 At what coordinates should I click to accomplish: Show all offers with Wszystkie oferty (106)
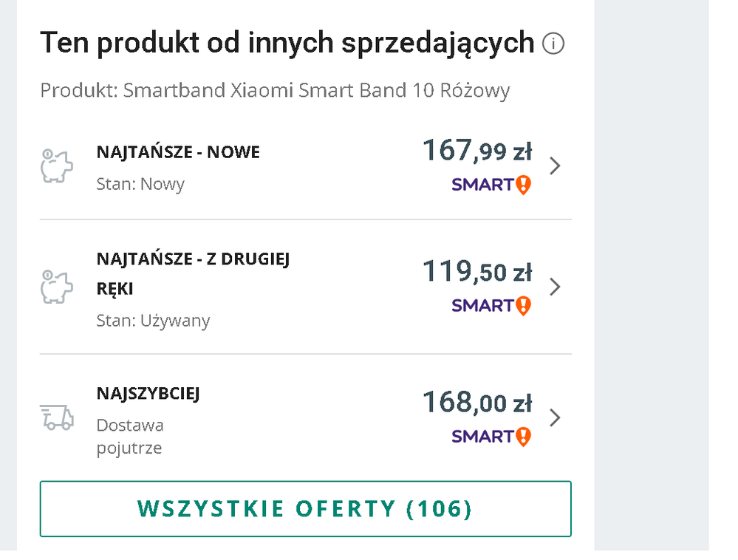click(x=305, y=509)
